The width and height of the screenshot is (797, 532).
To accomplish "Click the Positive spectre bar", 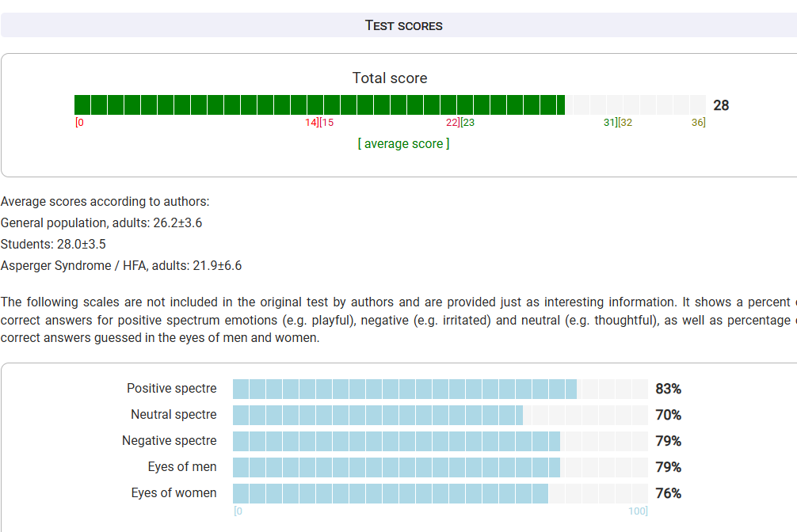I will click(x=404, y=389).
